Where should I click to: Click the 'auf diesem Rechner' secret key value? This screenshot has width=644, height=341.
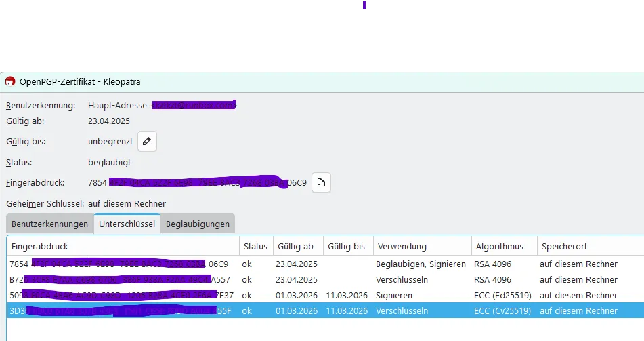click(x=127, y=204)
